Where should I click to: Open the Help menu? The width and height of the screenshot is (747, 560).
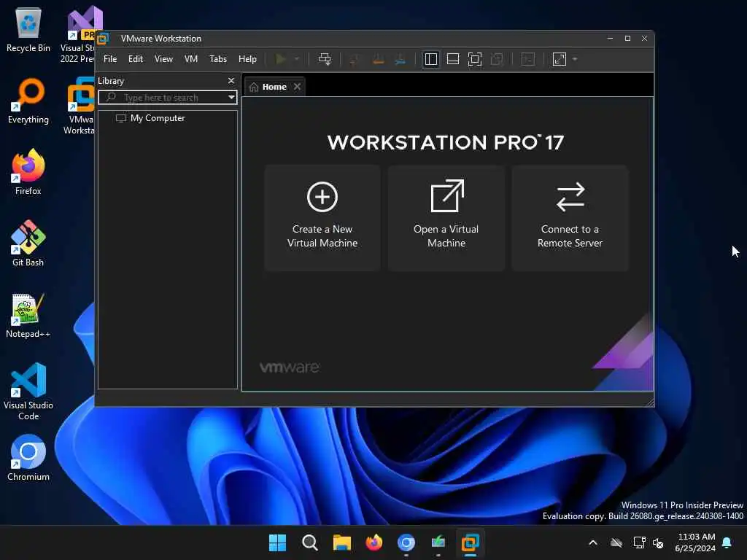pyautogui.click(x=247, y=59)
